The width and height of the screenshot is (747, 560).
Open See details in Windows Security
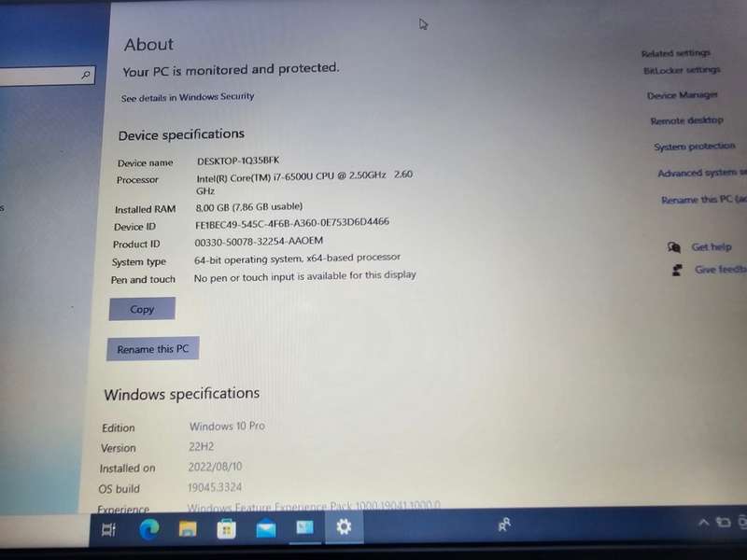coord(188,97)
